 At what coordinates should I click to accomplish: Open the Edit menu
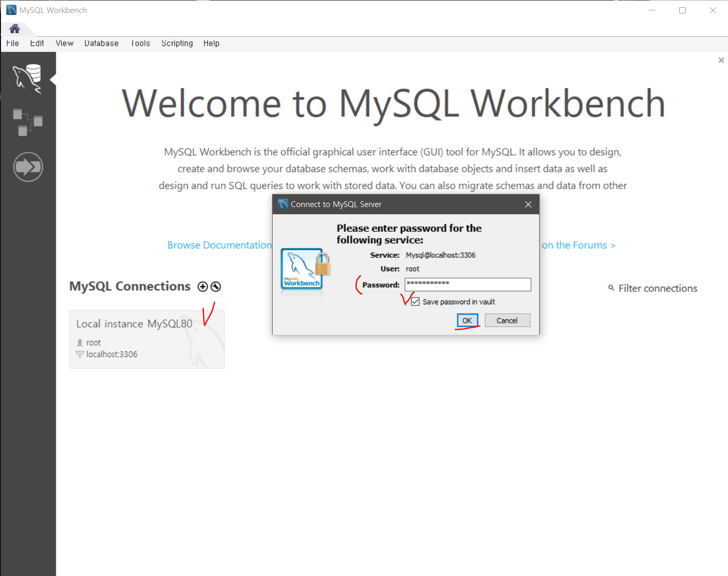tap(37, 43)
